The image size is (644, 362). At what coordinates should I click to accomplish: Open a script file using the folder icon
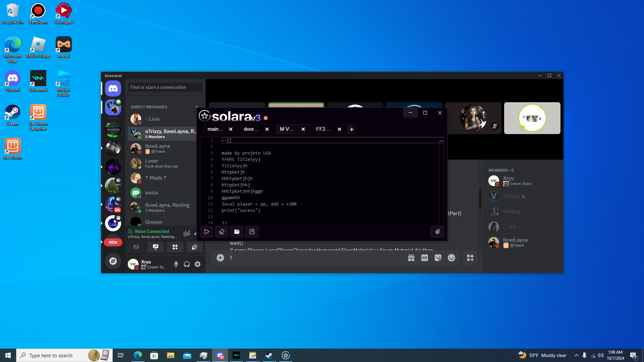[x=237, y=232]
